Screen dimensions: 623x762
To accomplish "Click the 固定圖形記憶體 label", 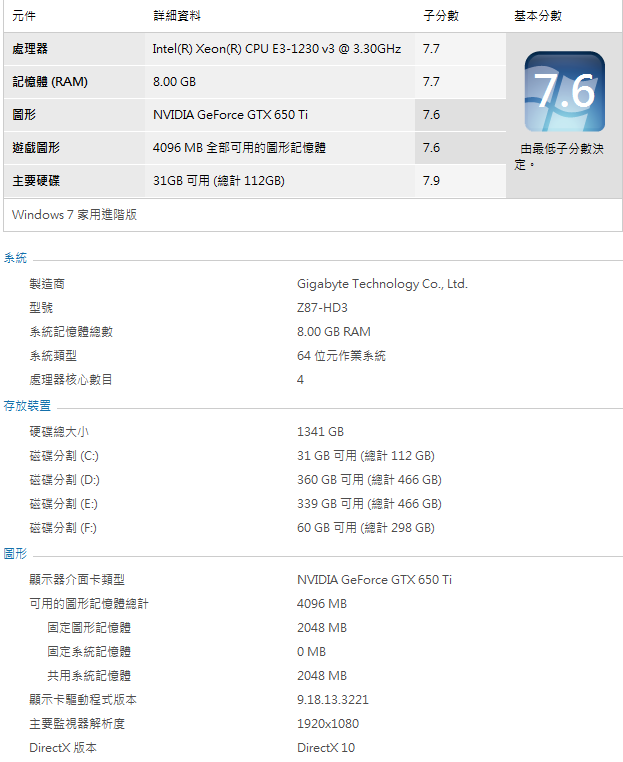I will point(89,627).
